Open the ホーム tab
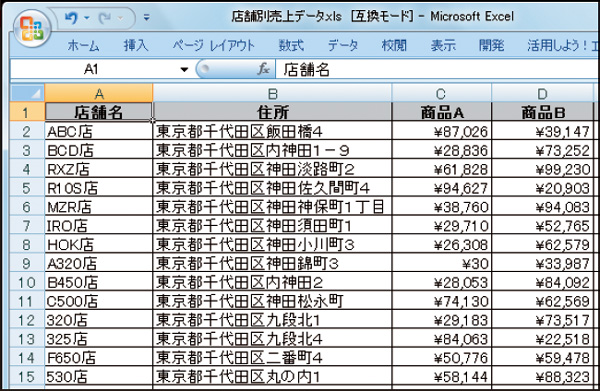600x391 pixels. click(83, 46)
